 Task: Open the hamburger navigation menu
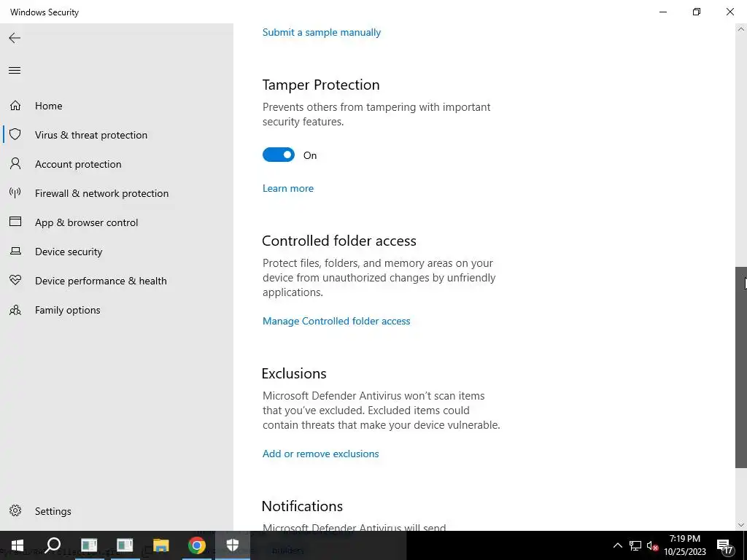pyautogui.click(x=15, y=71)
